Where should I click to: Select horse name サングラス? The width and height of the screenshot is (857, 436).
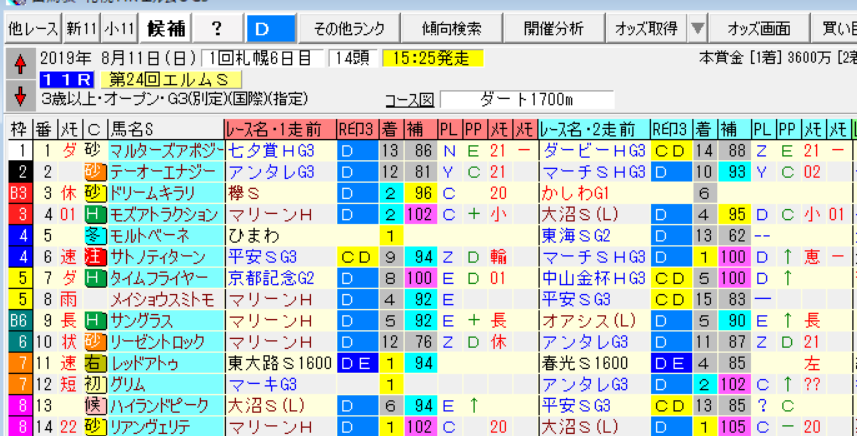166,321
